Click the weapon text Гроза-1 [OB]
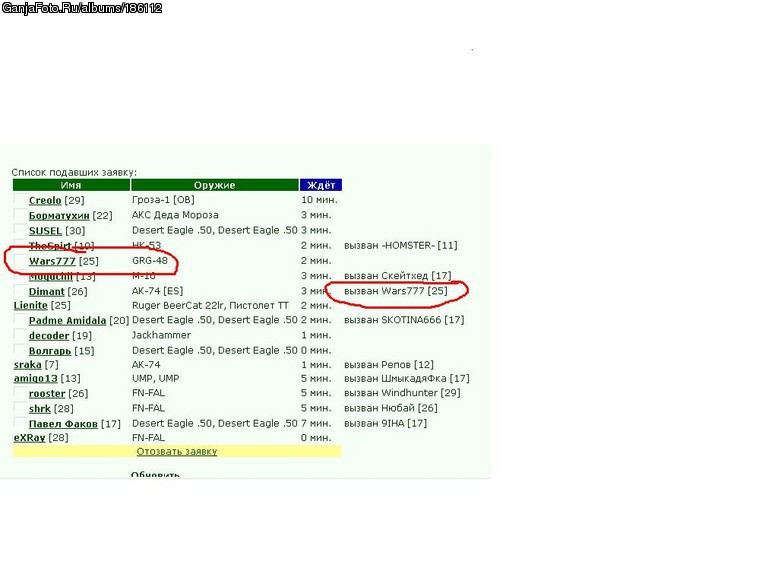Viewport: 778px width, 584px height. pyautogui.click(x=163, y=200)
